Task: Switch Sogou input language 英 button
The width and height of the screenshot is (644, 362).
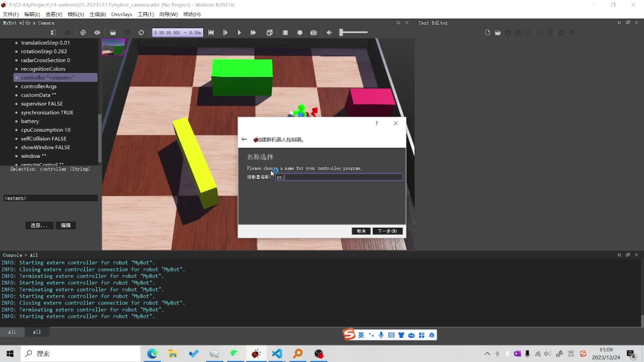Action: tap(361, 335)
